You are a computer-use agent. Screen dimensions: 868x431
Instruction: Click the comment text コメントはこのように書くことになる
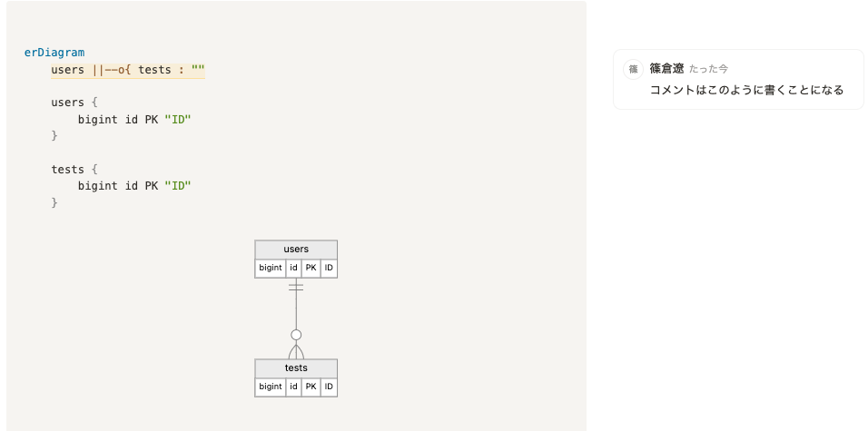coord(746,90)
